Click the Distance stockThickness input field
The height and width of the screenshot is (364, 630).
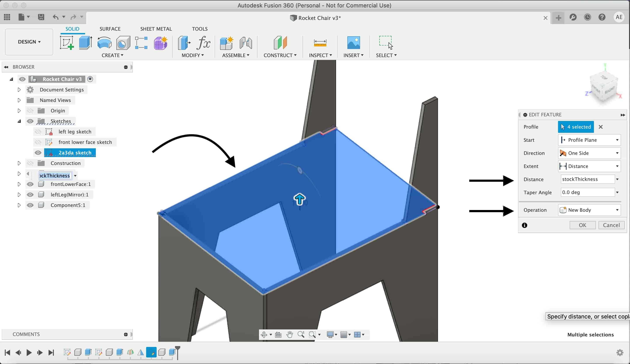588,179
